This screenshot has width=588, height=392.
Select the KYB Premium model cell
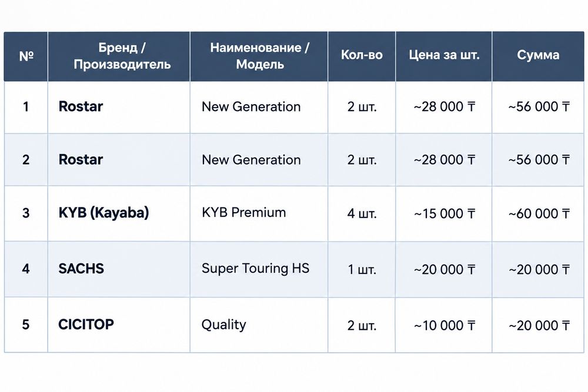click(x=259, y=213)
